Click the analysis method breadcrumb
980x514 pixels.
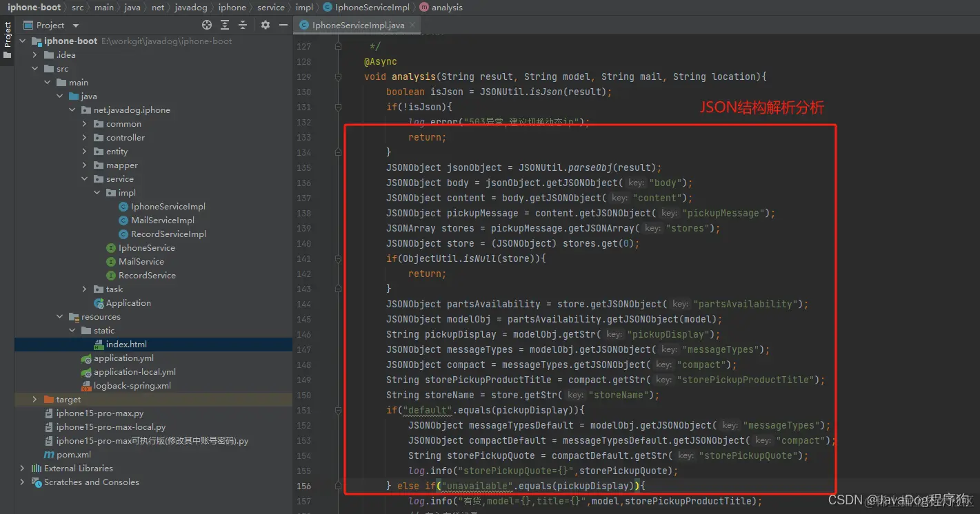[441, 8]
